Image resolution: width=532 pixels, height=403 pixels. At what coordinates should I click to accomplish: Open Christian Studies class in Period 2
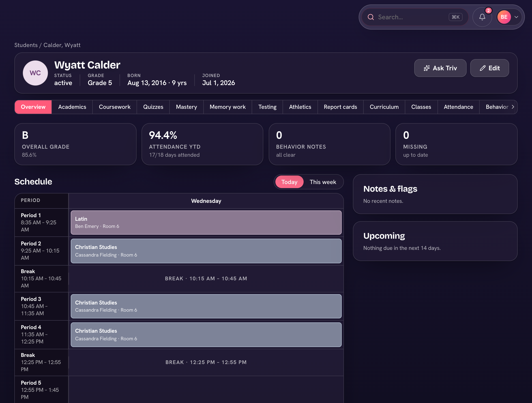[206, 251]
